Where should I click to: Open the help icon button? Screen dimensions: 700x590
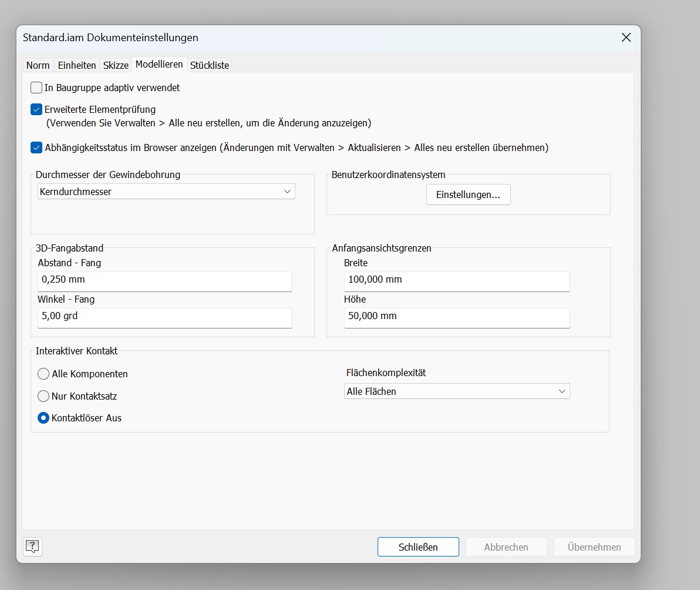(32, 547)
